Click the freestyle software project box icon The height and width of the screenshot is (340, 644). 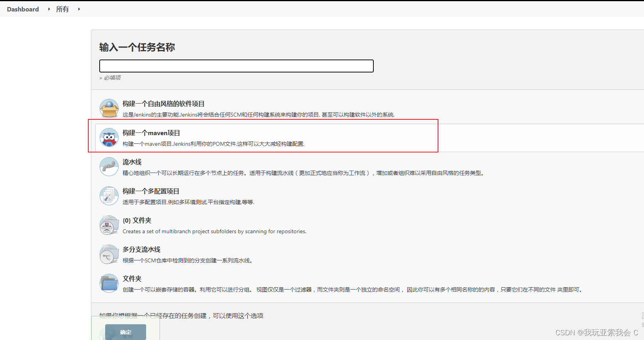point(109,108)
